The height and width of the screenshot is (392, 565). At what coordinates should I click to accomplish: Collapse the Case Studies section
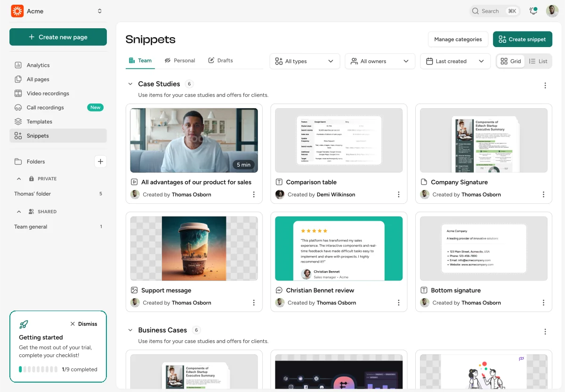(x=130, y=84)
